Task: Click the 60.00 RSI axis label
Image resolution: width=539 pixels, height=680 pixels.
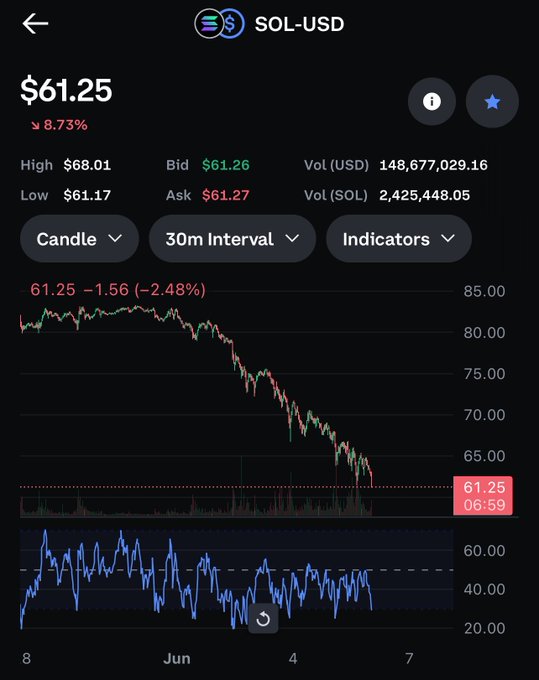Action: (484, 551)
